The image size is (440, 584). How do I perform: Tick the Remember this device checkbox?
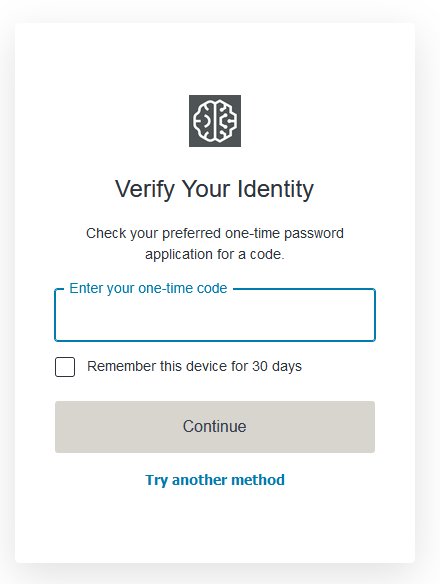[x=65, y=367]
